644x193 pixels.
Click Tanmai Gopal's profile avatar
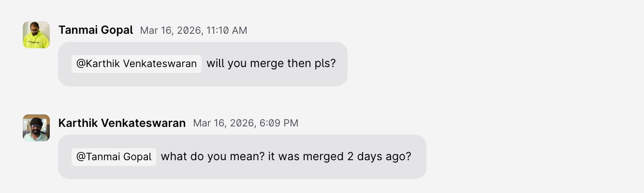coord(36,35)
